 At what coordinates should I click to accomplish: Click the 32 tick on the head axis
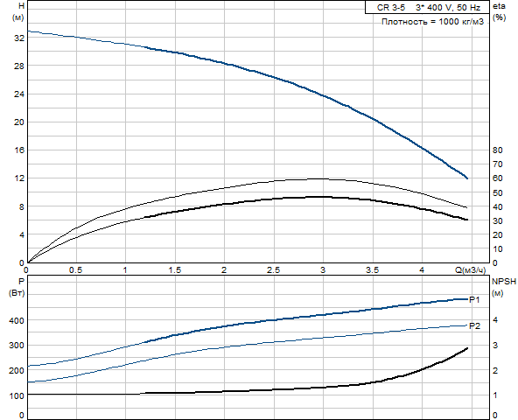tap(19, 38)
